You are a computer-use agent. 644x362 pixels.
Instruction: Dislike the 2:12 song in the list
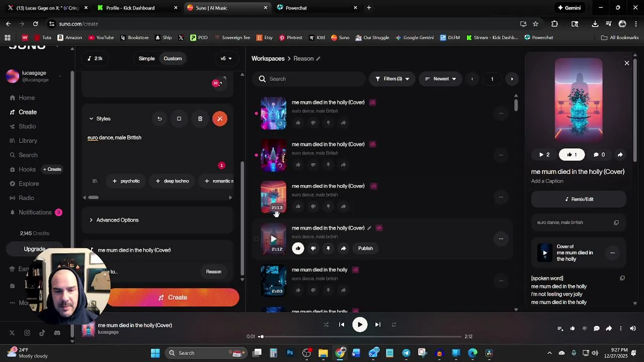click(313, 248)
